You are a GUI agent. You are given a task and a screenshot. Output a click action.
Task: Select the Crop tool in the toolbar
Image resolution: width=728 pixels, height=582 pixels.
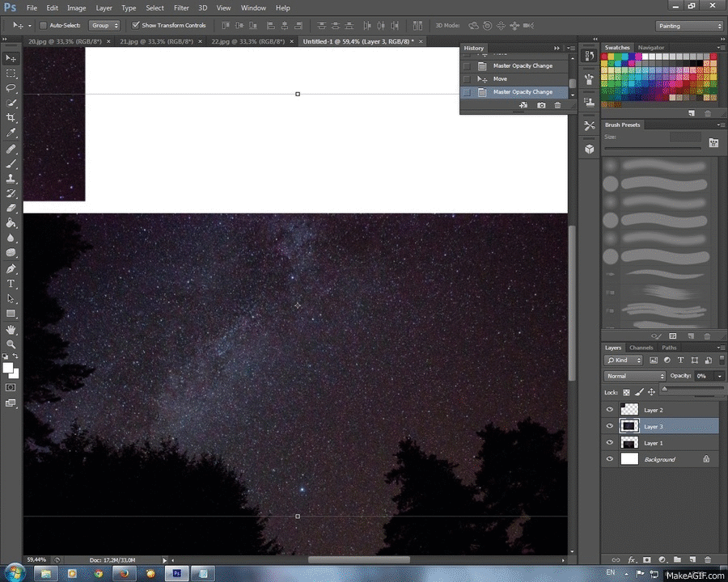[x=11, y=118]
